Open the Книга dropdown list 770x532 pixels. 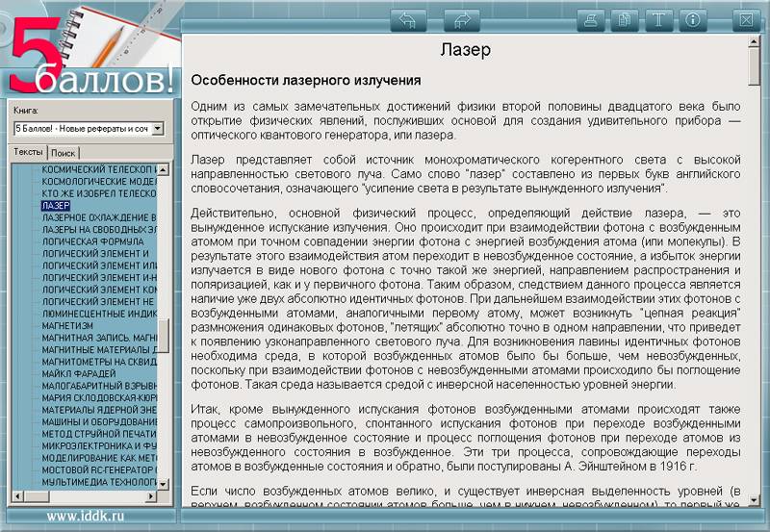click(x=158, y=129)
